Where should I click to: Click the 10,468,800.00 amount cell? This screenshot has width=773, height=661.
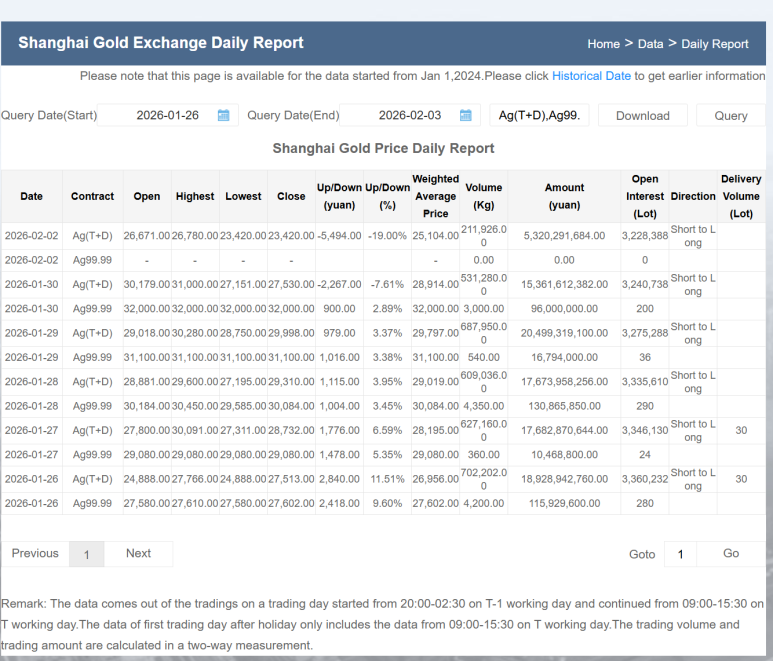(564, 454)
